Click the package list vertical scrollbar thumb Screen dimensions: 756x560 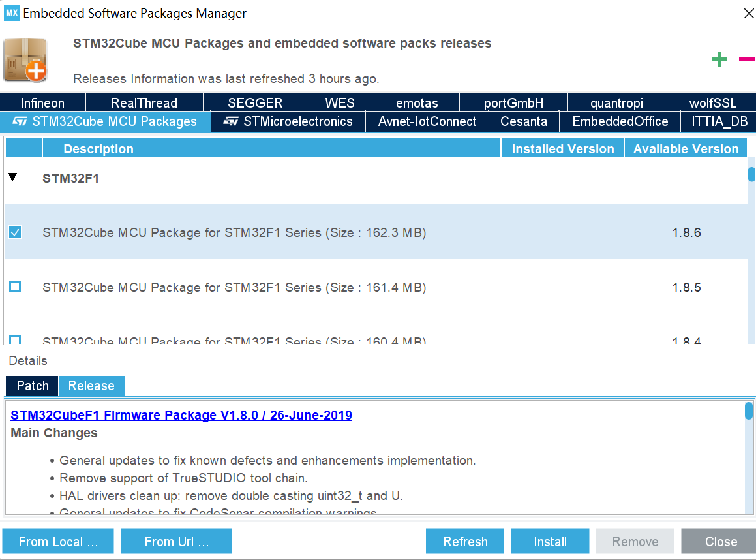pyautogui.click(x=751, y=174)
